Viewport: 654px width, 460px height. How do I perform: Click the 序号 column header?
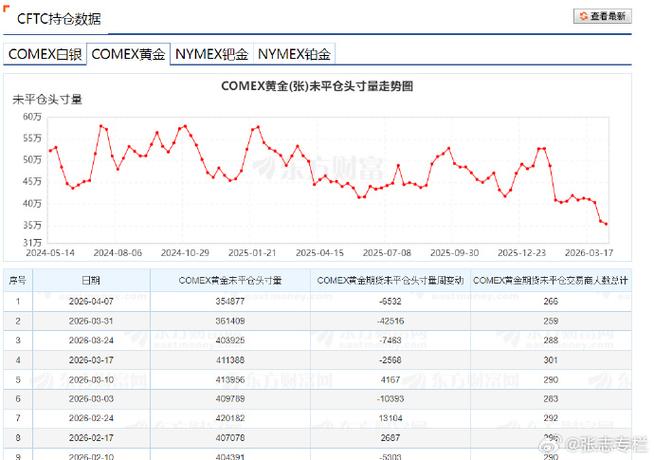point(18,280)
